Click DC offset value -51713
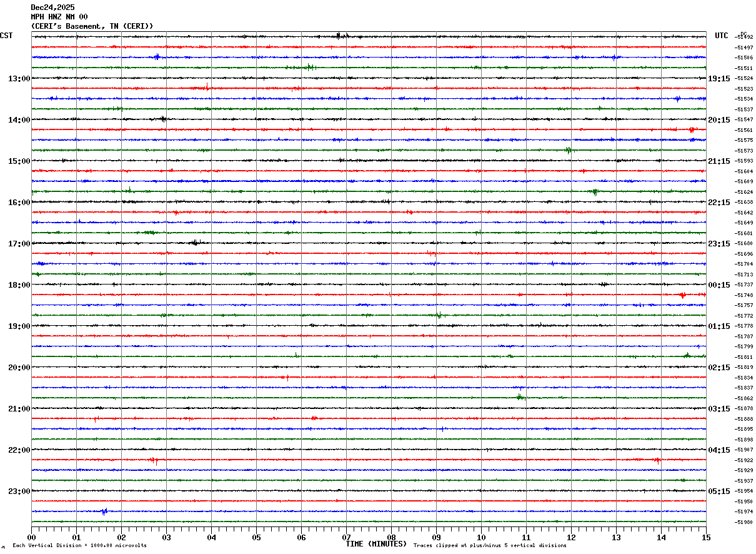 (x=744, y=274)
